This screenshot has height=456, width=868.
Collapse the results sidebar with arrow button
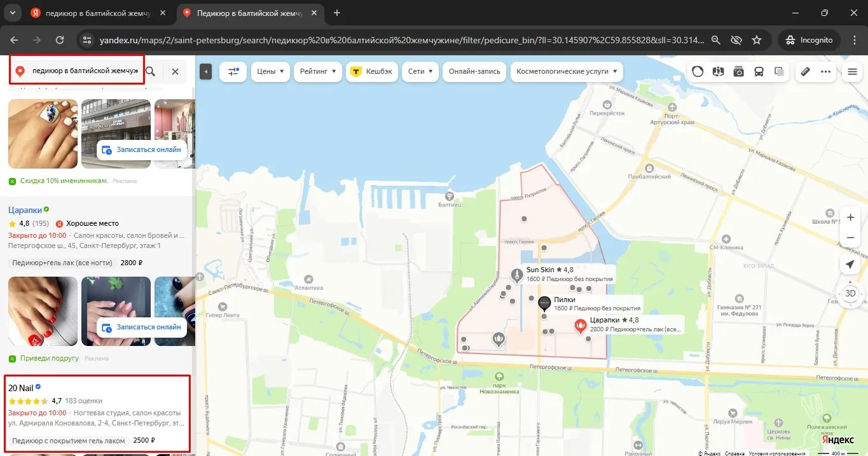(205, 72)
